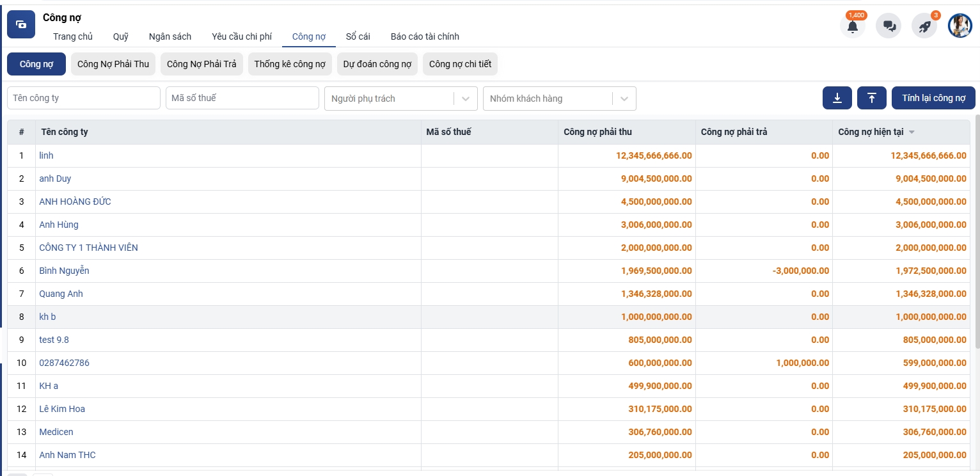980x476 pixels.
Task: Click the Công nợ phải thu column header
Action: point(597,132)
